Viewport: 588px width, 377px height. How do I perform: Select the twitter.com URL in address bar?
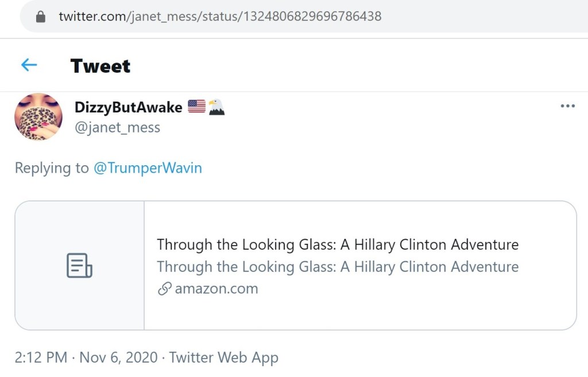coord(220,17)
